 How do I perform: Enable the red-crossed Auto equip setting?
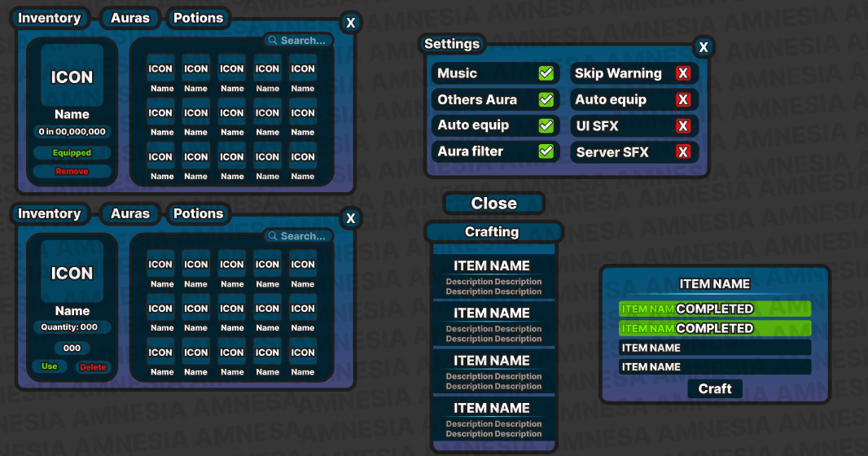pos(683,99)
